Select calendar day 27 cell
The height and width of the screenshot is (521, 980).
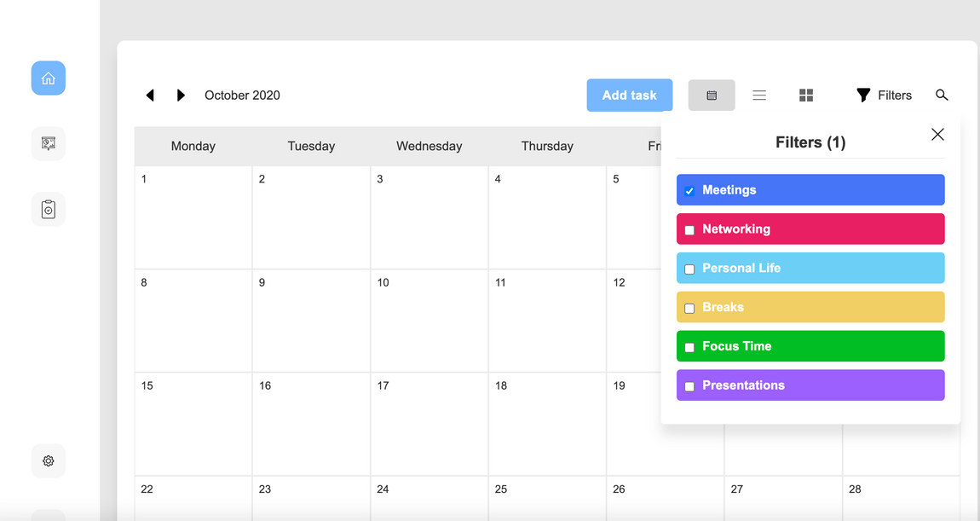[x=784, y=499]
